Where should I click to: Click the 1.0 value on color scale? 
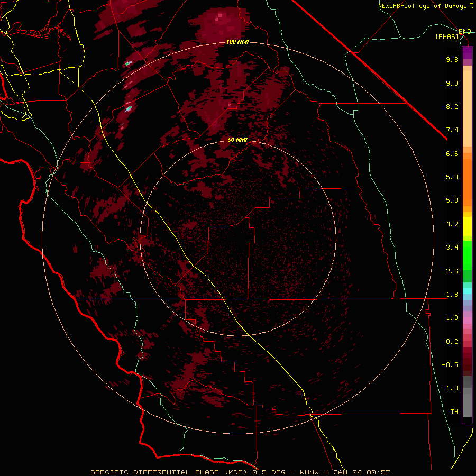point(452,318)
